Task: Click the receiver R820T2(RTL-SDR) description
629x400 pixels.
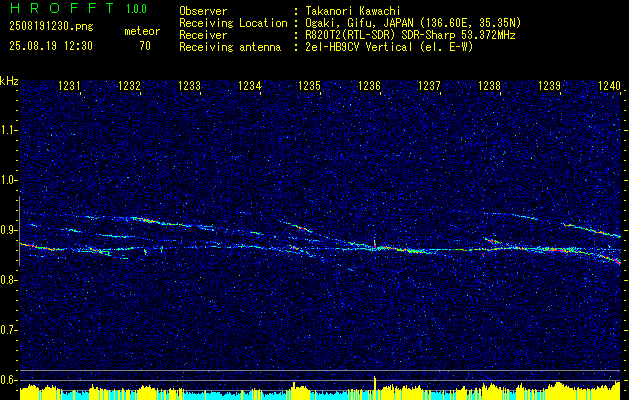Action: [410, 35]
